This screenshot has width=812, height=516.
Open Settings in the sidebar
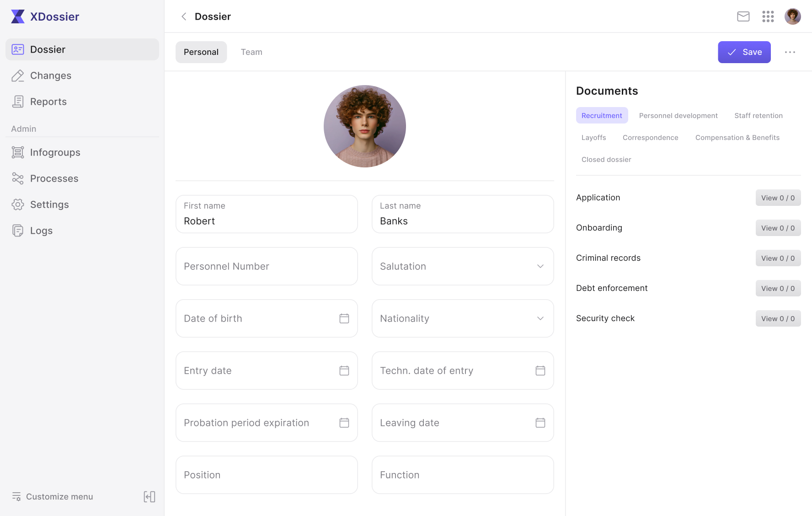tap(82, 204)
